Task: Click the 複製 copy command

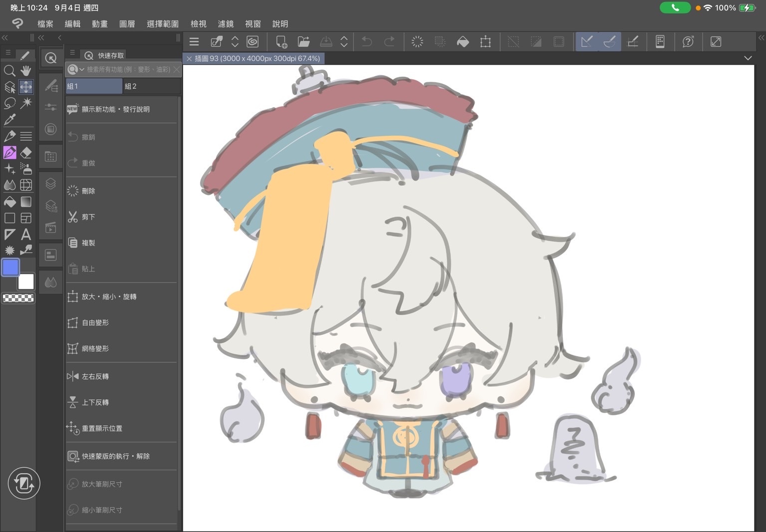Action: [x=121, y=243]
